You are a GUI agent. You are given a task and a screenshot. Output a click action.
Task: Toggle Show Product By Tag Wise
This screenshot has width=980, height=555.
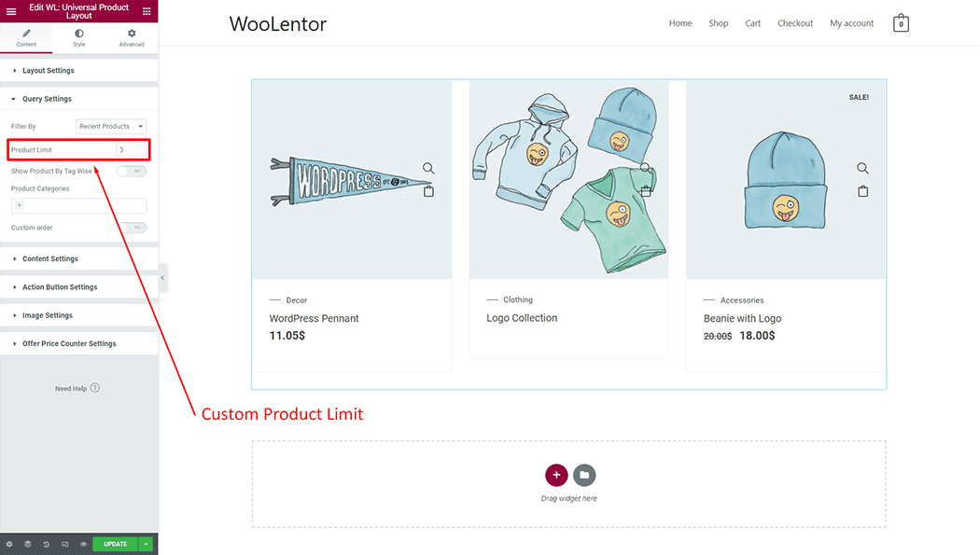click(132, 172)
